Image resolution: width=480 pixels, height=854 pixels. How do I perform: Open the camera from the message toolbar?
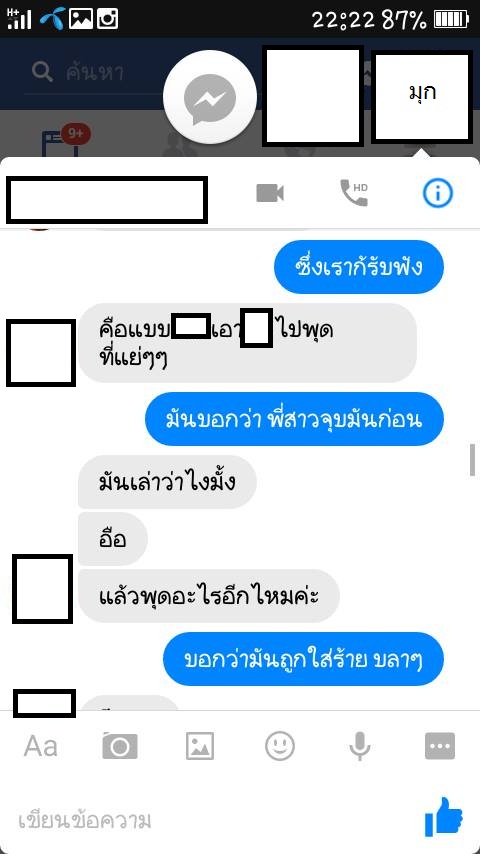pos(120,746)
